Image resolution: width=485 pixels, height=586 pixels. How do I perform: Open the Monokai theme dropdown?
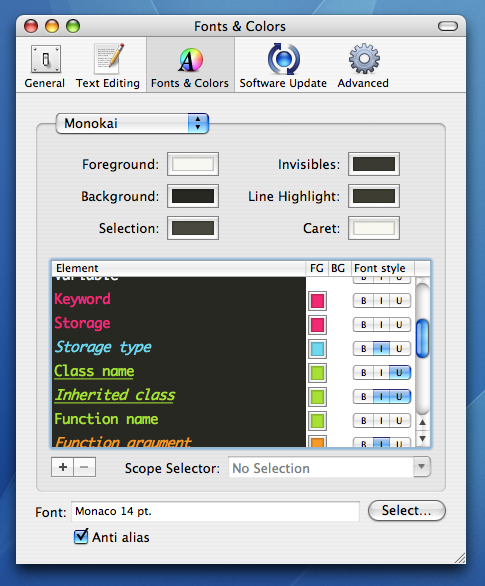132,123
